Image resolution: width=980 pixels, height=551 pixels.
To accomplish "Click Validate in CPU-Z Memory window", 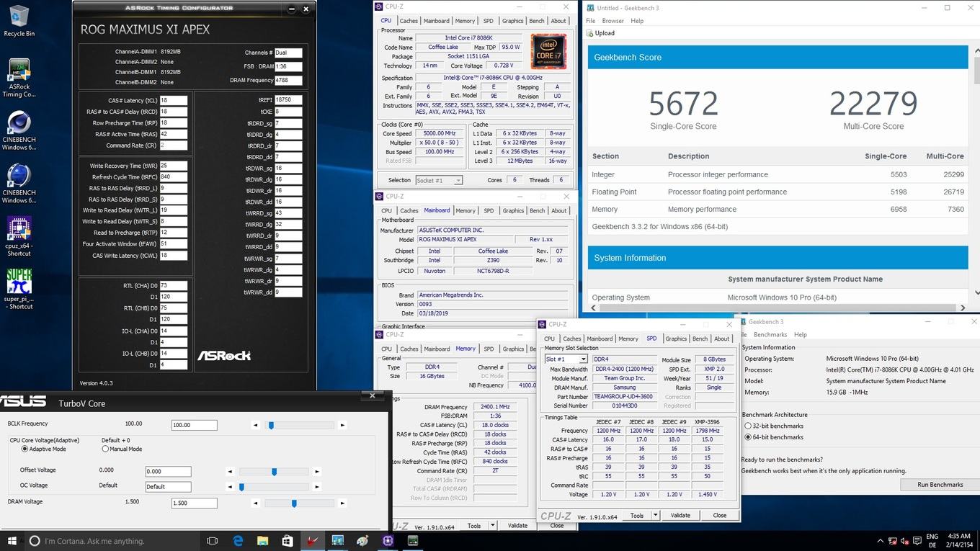I will (517, 525).
